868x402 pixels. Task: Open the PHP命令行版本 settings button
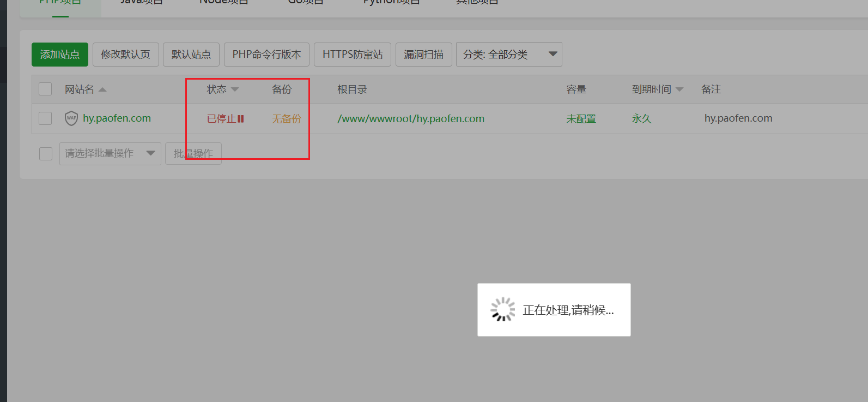click(x=266, y=55)
